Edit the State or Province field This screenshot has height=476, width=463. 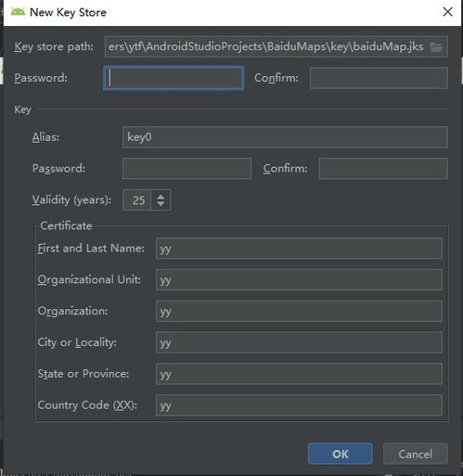pos(299,374)
